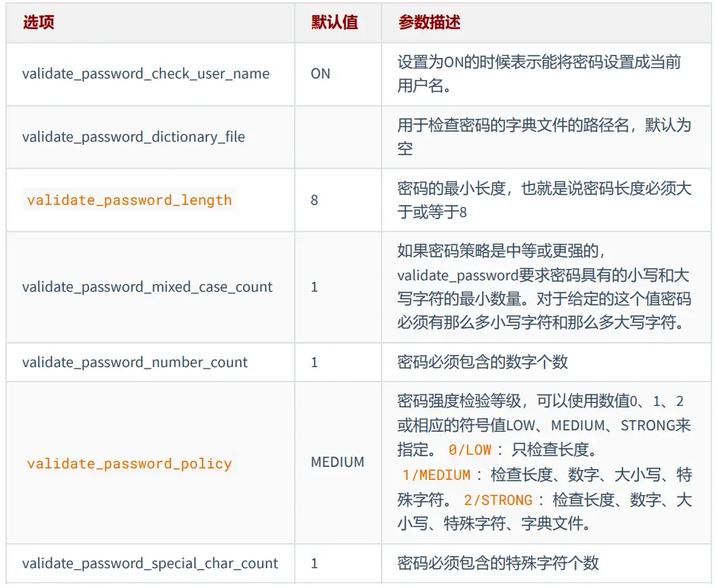
Task: Click the empty default cell for dictionary_file
Action: click(338, 137)
